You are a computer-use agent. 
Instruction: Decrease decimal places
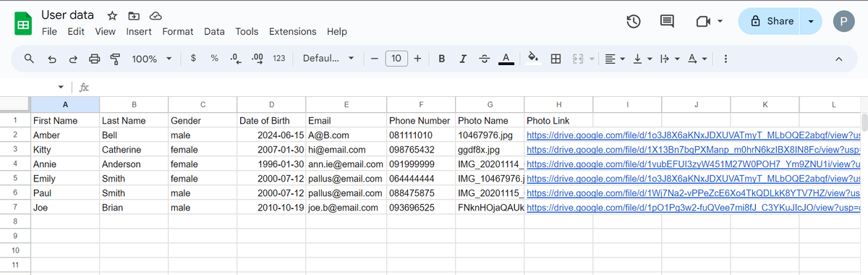click(235, 59)
